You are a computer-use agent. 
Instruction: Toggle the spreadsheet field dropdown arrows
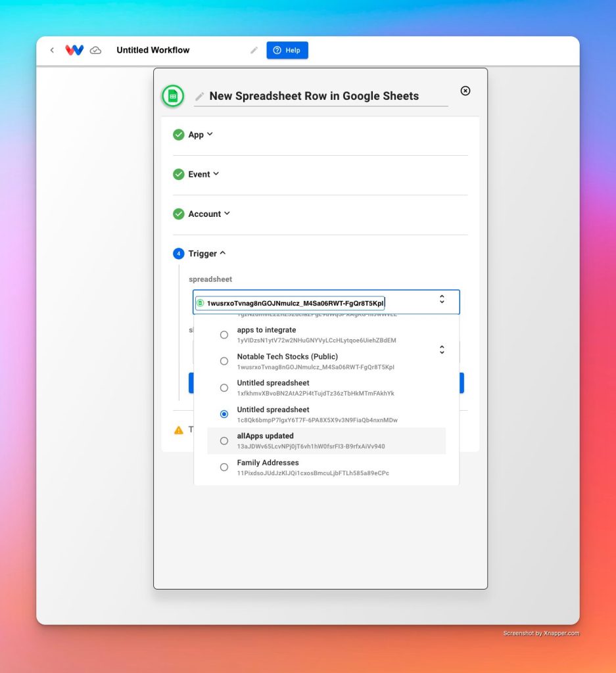[442, 299]
